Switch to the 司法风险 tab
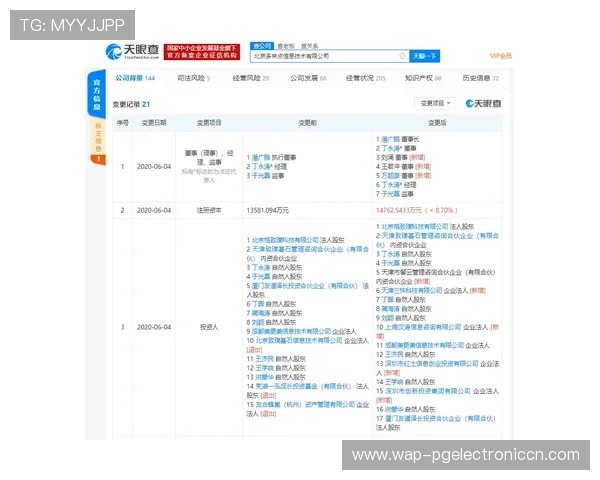 193,78
